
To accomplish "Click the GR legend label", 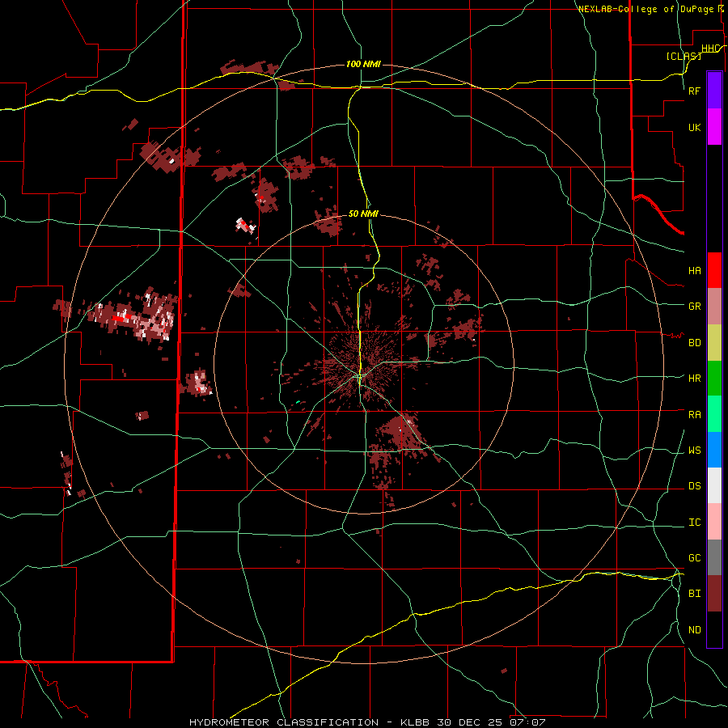I will point(694,306).
